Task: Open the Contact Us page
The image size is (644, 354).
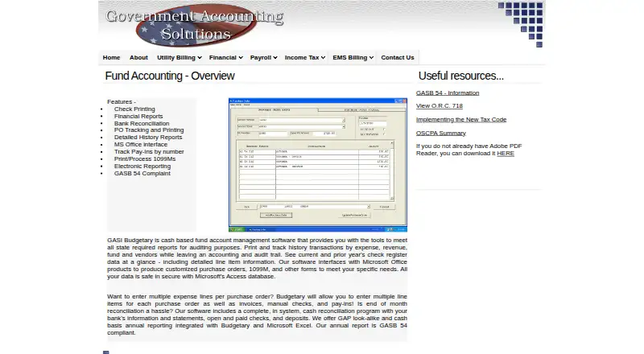Action: (x=397, y=57)
